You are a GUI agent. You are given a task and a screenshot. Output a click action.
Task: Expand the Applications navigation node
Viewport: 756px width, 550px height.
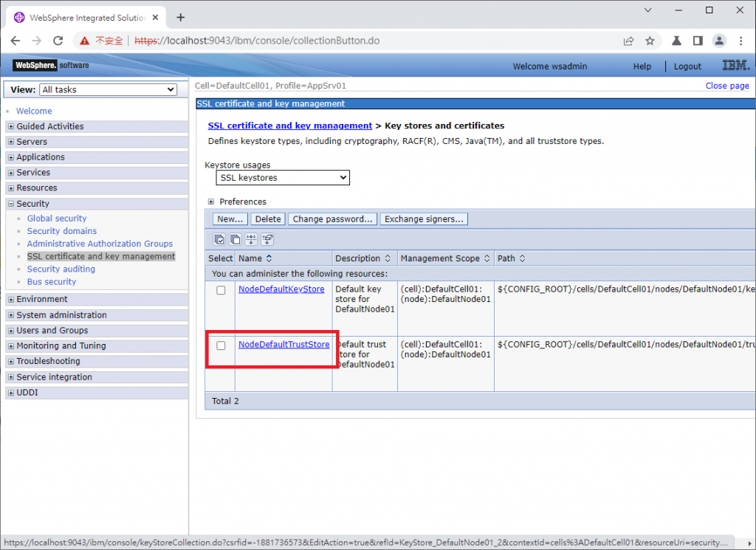pyautogui.click(x=11, y=157)
